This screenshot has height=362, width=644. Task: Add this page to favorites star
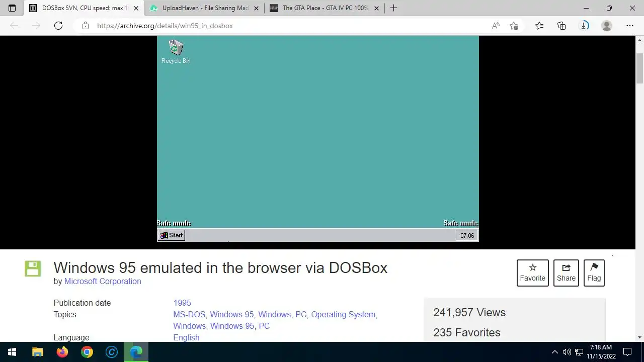514,26
